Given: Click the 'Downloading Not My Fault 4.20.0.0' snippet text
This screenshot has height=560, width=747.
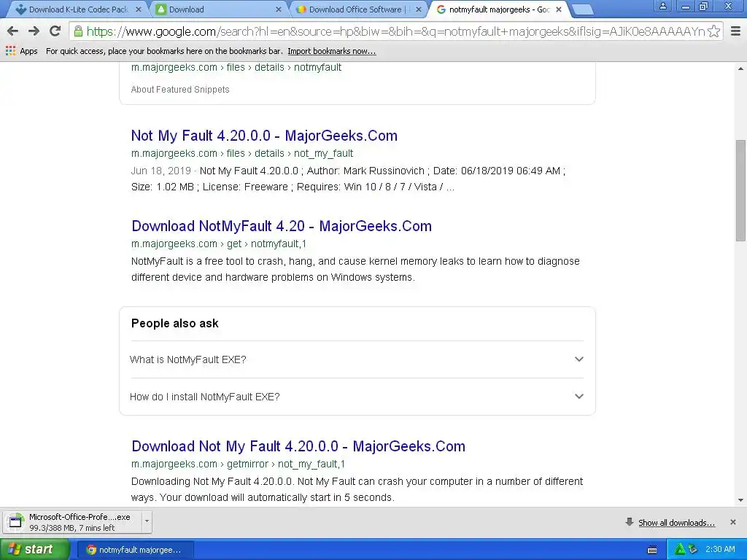Looking at the screenshot, I should [x=357, y=489].
